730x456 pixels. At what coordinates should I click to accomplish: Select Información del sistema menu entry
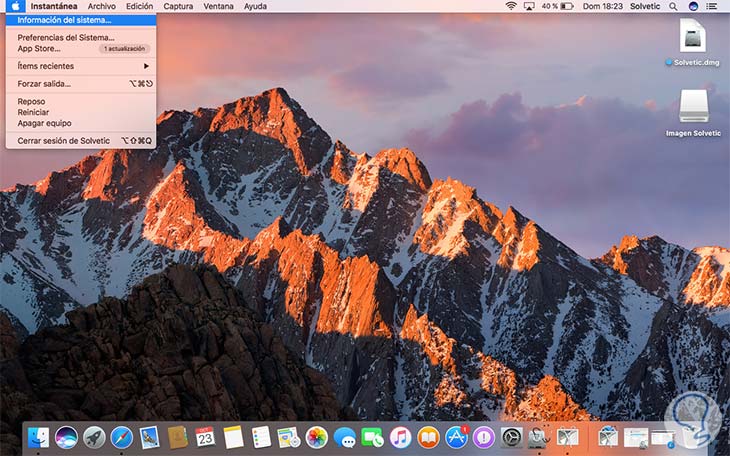65,19
